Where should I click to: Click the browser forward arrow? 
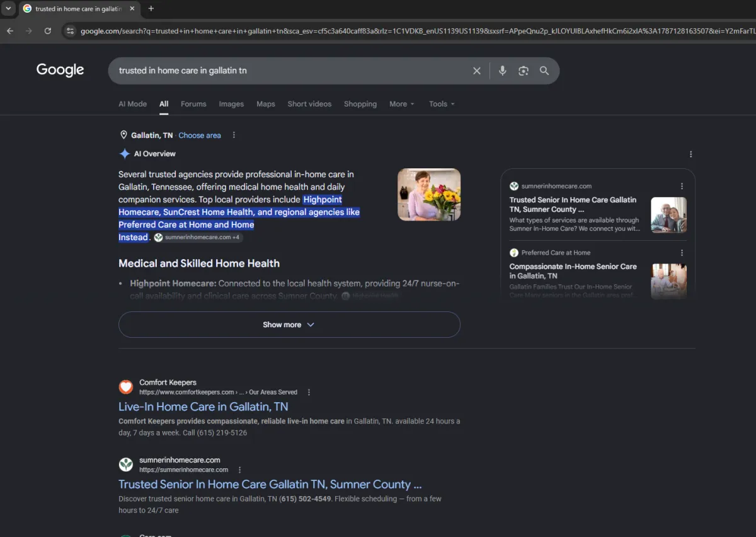[28, 31]
